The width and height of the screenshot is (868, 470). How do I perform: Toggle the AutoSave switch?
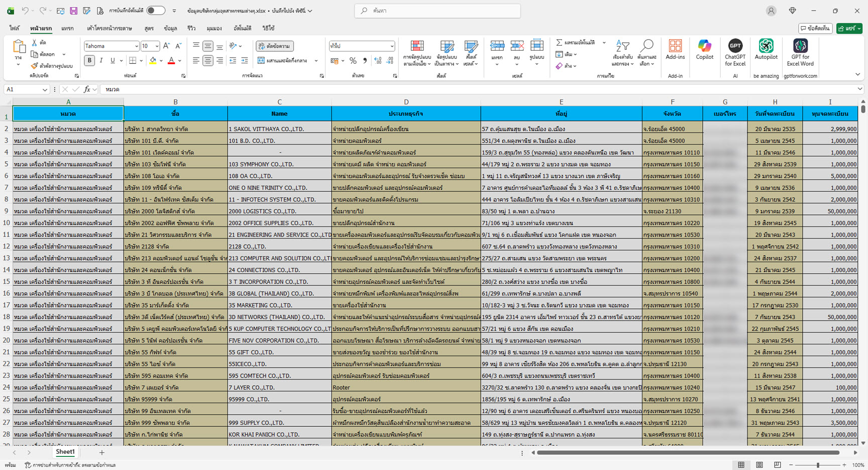[156, 11]
